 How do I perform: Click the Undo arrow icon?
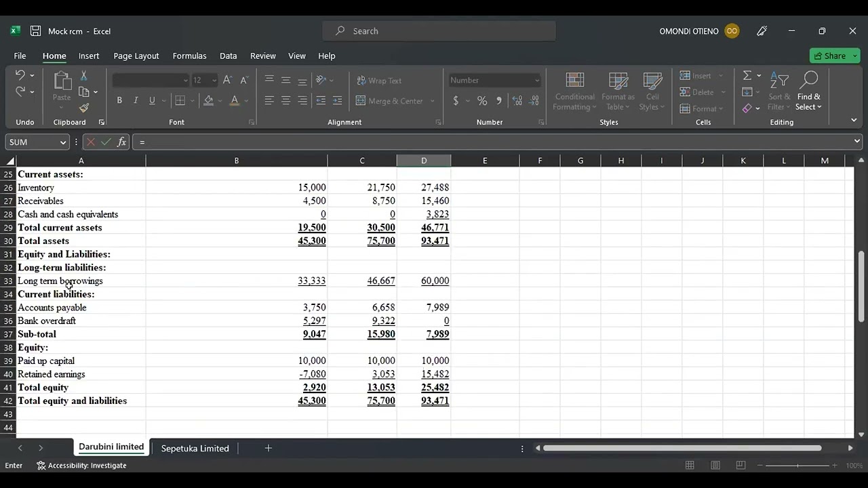pos(20,75)
